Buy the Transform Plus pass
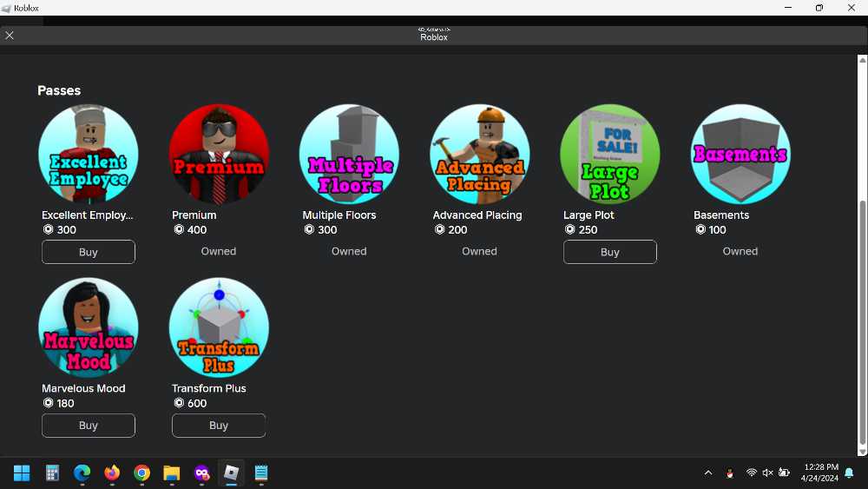 pos(219,426)
